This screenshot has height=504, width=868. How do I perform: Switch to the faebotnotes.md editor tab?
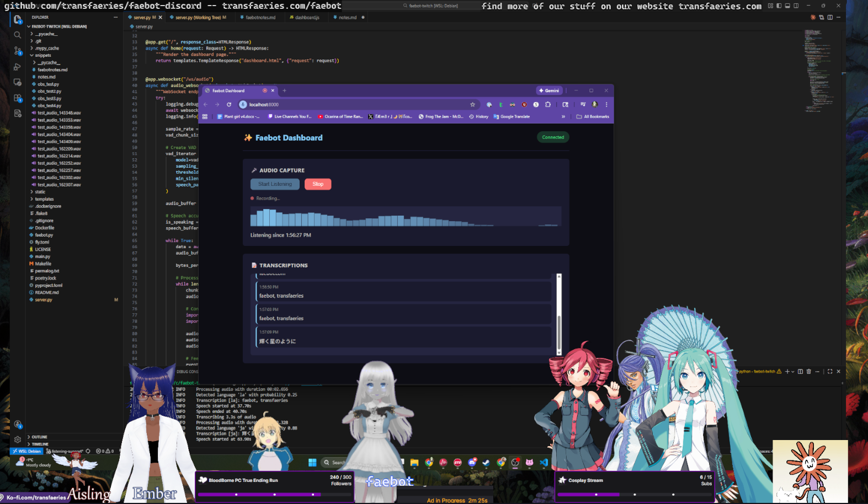260,18
